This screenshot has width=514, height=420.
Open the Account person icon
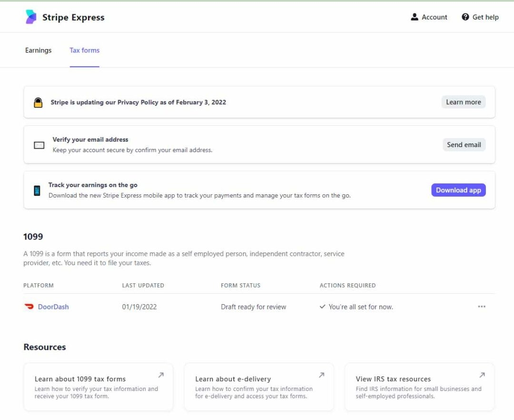point(414,17)
